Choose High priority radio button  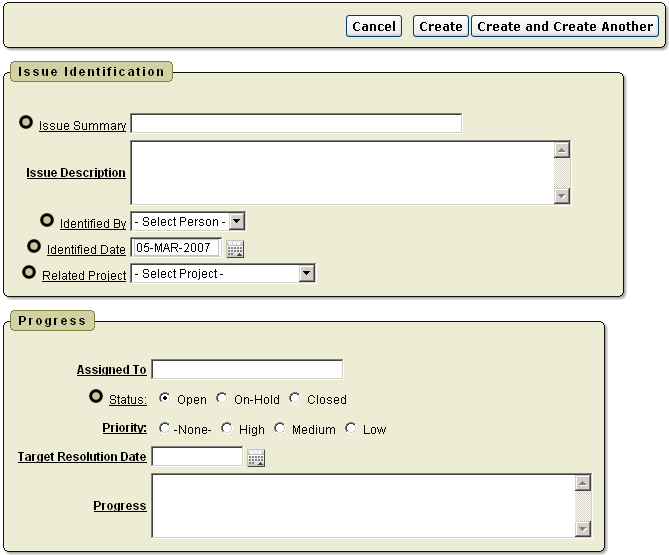point(227,428)
